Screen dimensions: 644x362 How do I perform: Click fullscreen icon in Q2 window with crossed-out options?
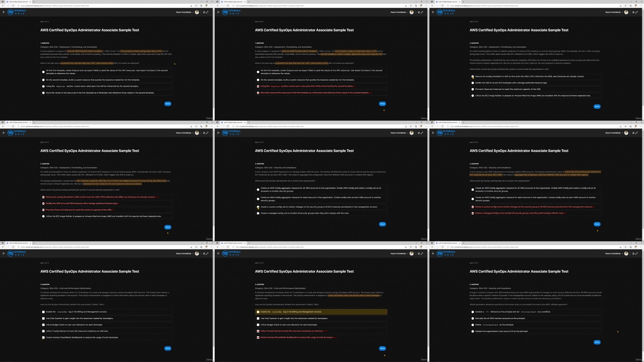tap(207, 133)
